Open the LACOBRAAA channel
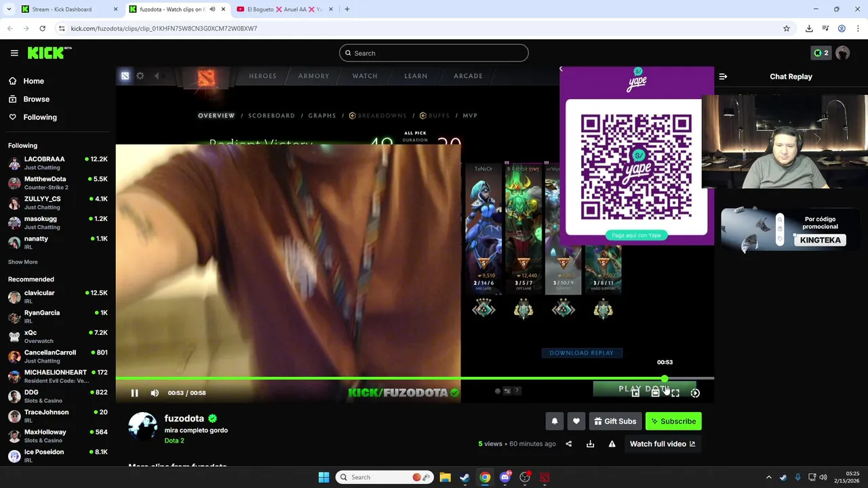 point(58,163)
